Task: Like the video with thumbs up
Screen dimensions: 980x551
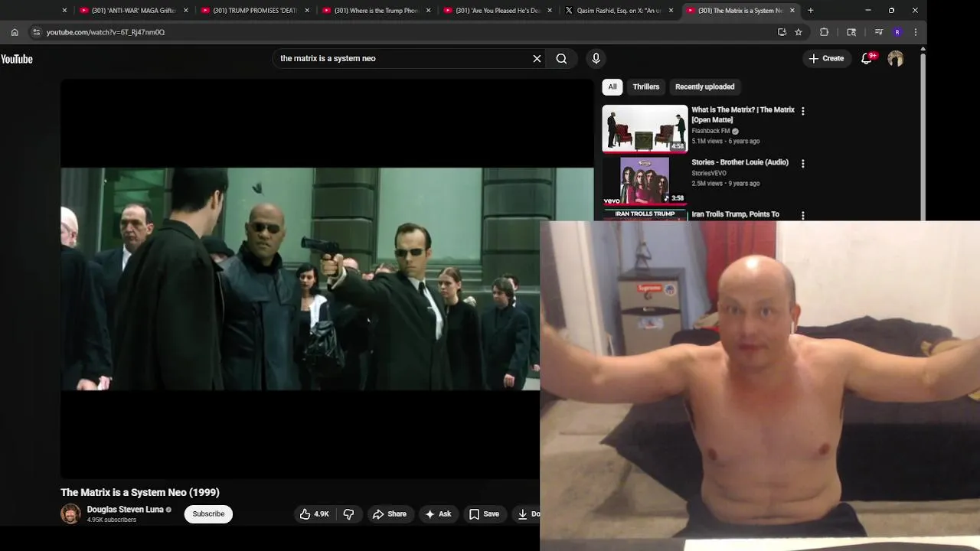Action: coord(315,514)
